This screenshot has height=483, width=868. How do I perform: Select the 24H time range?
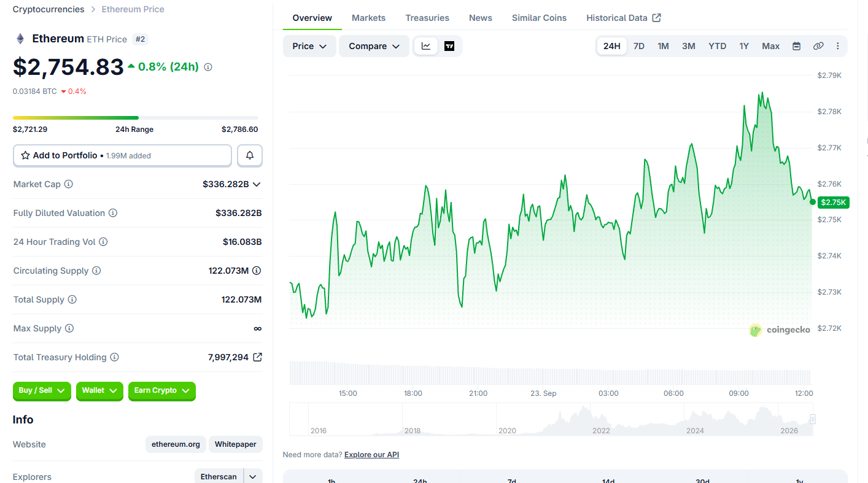[612, 46]
